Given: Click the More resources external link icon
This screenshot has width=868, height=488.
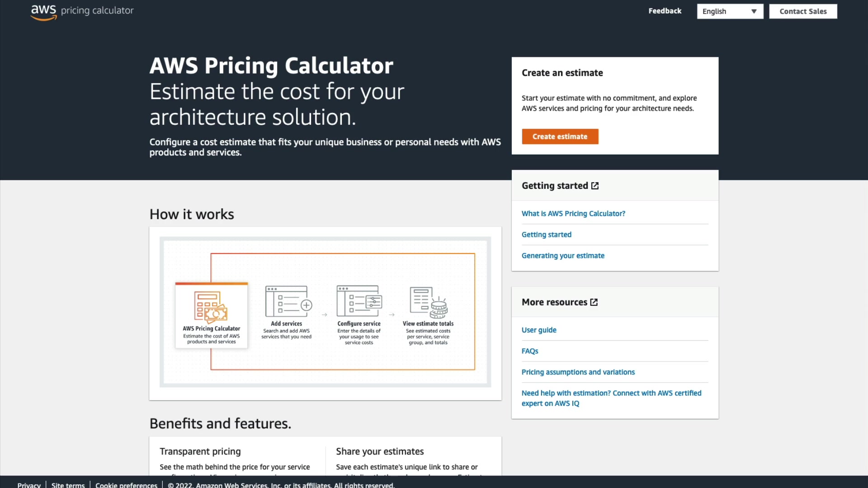Looking at the screenshot, I should 594,302.
